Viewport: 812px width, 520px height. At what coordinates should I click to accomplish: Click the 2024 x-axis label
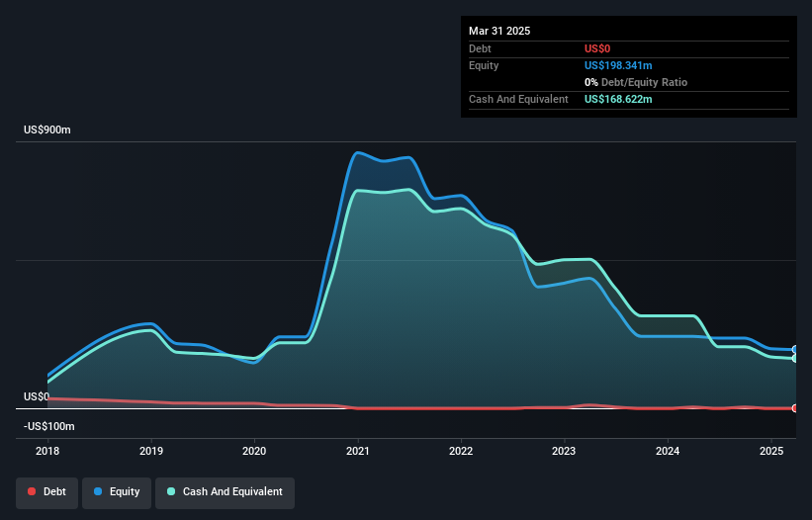click(668, 451)
